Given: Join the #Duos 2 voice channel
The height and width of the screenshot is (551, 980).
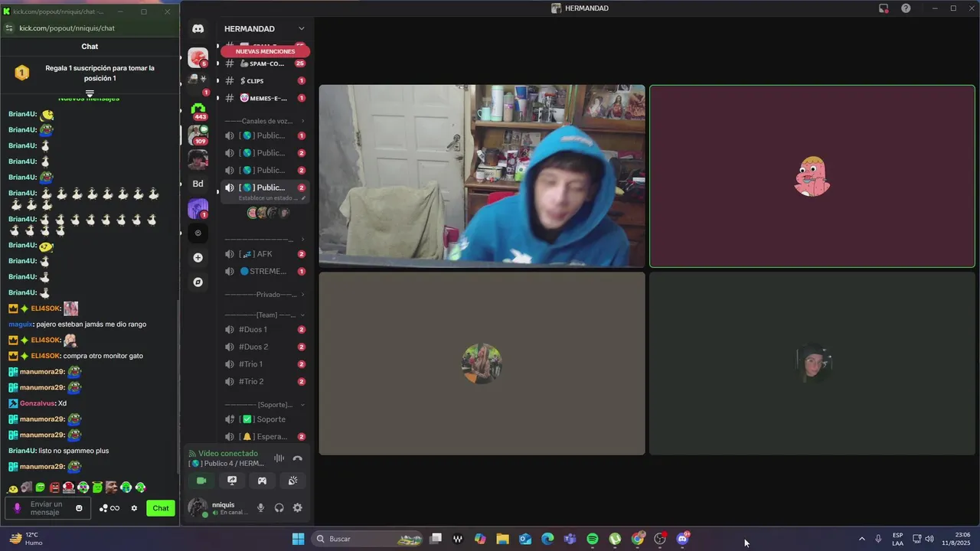Looking at the screenshot, I should coord(264,347).
